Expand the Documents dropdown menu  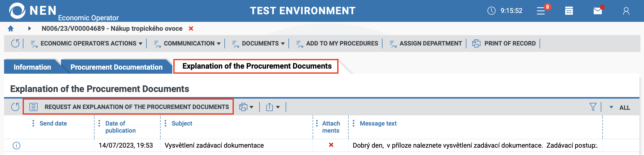tap(258, 43)
